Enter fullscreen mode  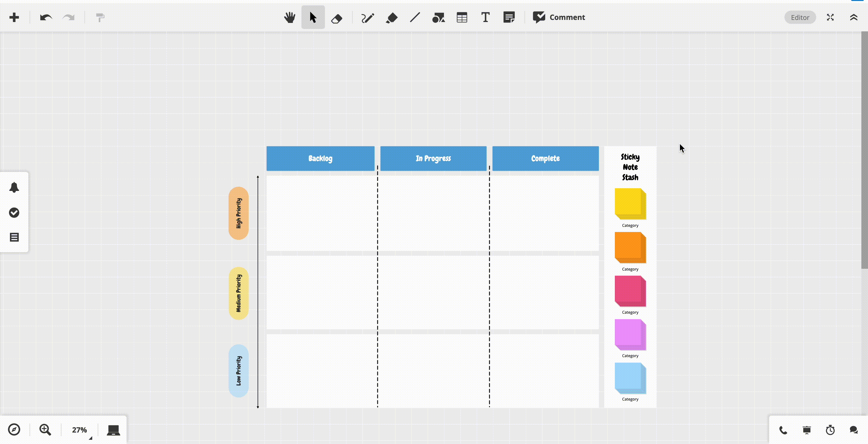830,17
